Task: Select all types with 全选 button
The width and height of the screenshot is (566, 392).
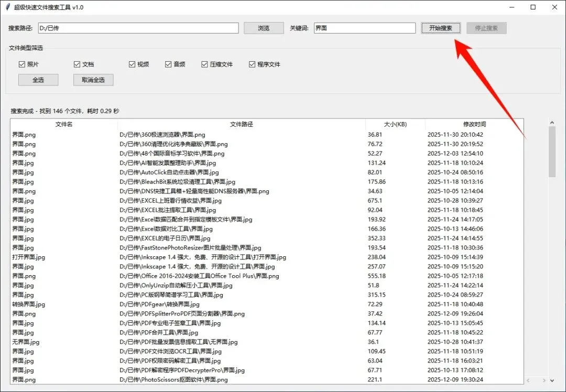Action: pos(38,80)
